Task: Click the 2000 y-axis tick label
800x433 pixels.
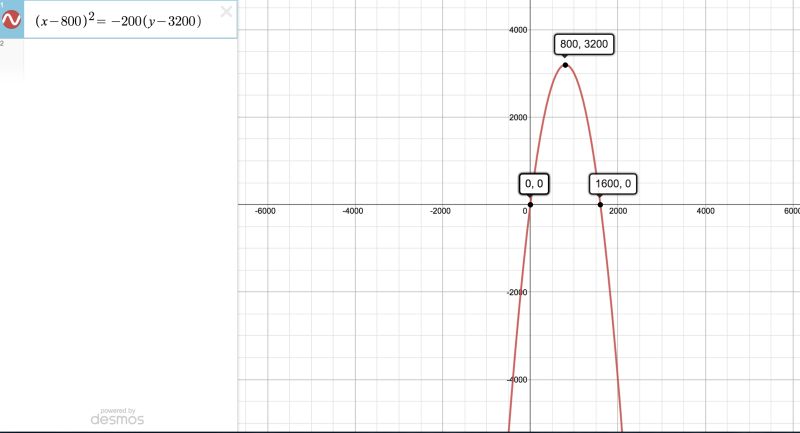Action: pos(518,117)
